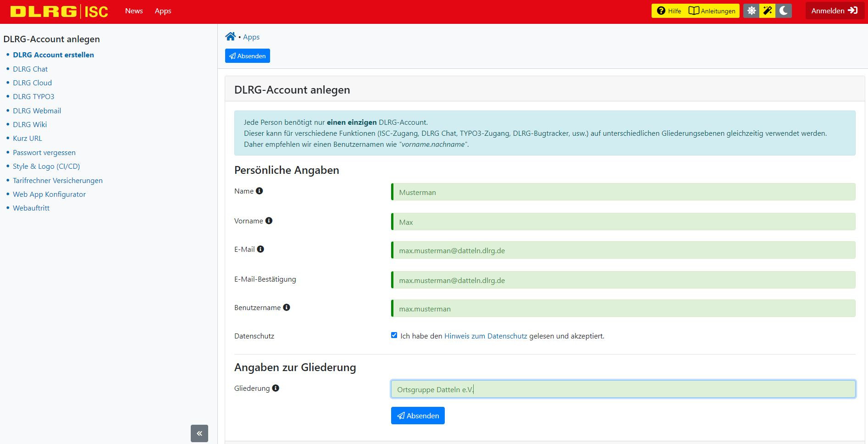Switch to dark theme moon icon

coord(784,11)
